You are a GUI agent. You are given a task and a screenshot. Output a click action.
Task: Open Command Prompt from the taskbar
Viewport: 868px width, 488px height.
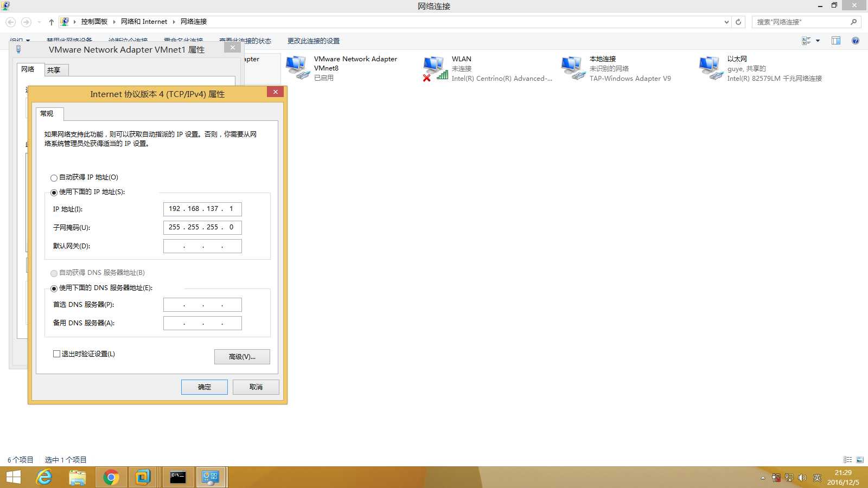(x=178, y=477)
